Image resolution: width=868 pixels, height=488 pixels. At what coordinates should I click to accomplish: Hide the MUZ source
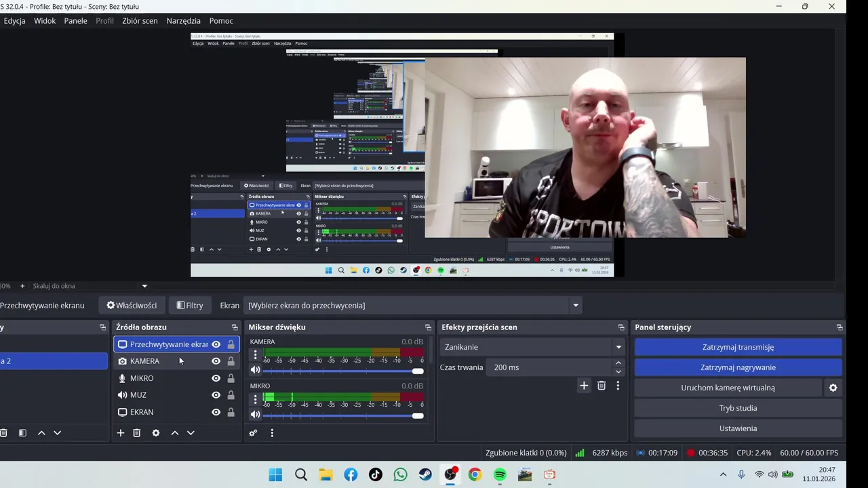click(216, 395)
